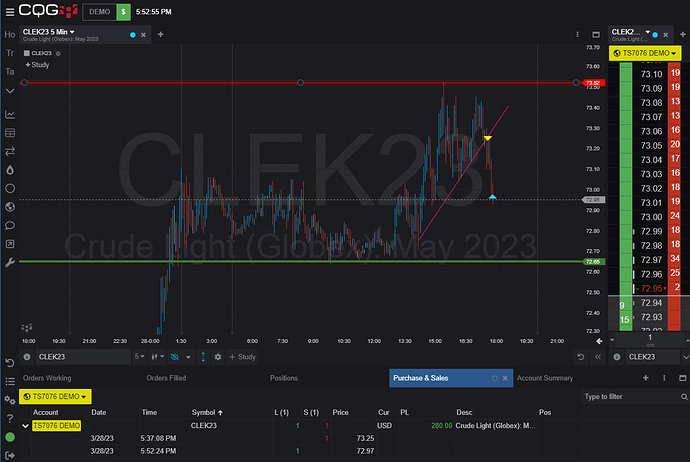Screen dimensions: 690x462
Task: Switch to Account Summary tab
Action: pyautogui.click(x=544, y=378)
